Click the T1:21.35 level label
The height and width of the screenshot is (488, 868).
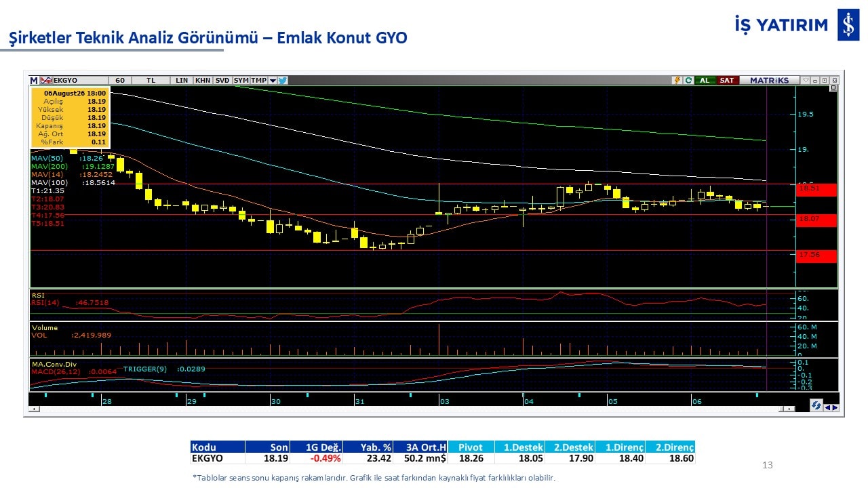(x=47, y=190)
